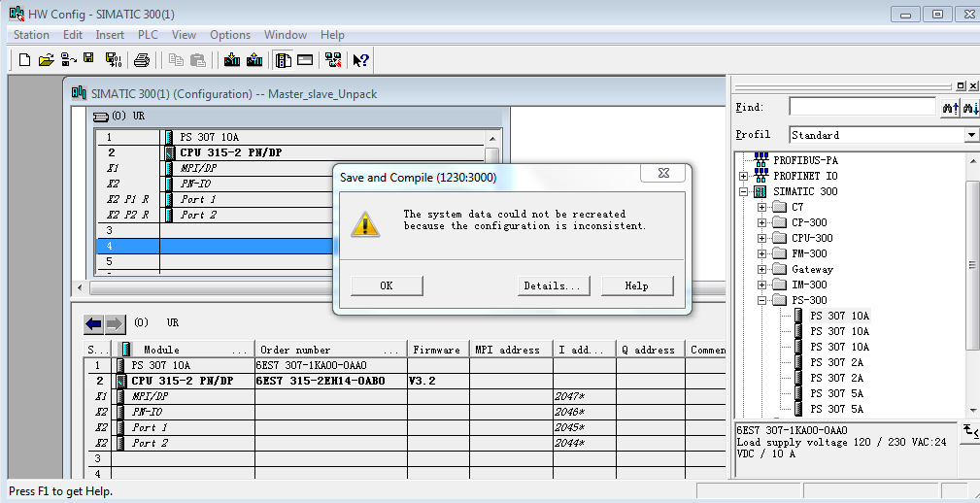980x503 pixels.
Task: Click the context Help arrow icon
Action: pos(360,60)
